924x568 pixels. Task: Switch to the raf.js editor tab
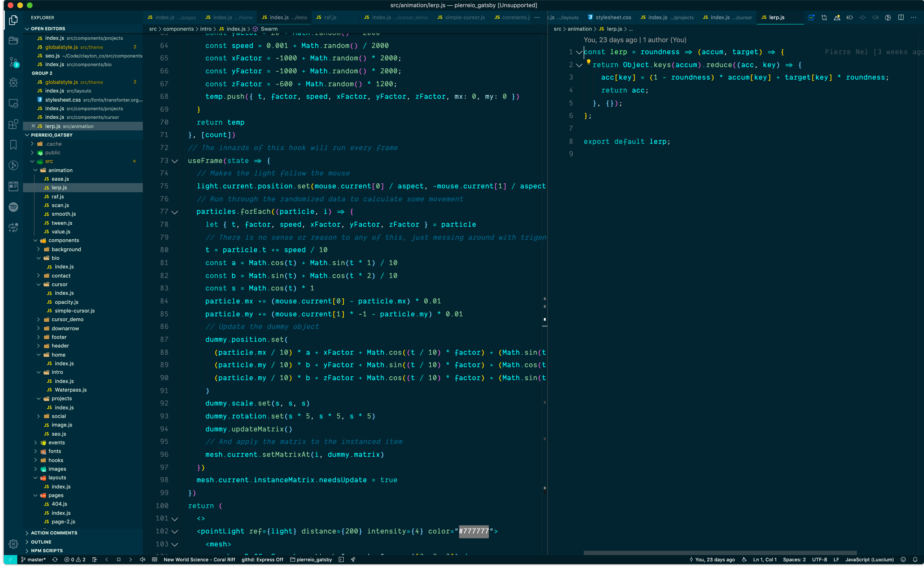coord(329,17)
